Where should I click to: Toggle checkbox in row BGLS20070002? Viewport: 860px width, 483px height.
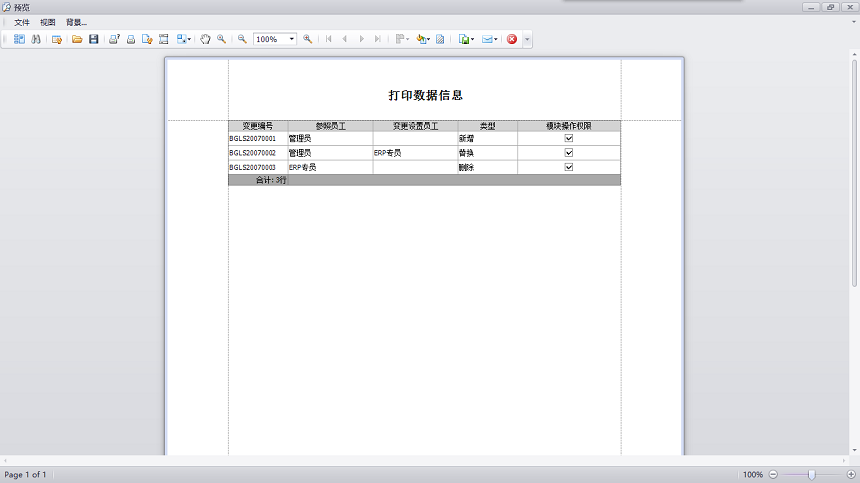[569, 152]
